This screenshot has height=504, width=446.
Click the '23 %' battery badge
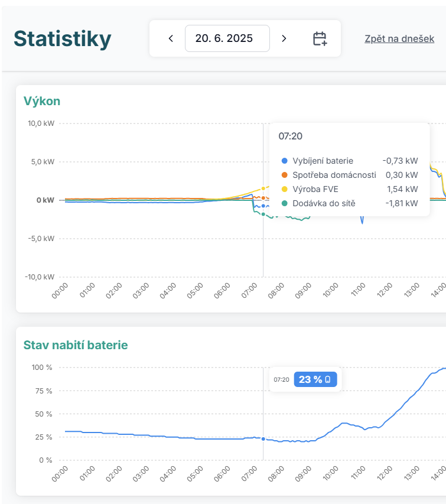click(315, 379)
